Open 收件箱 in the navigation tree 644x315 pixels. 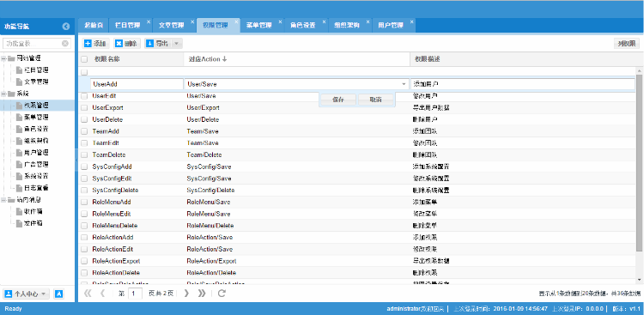coord(33,212)
